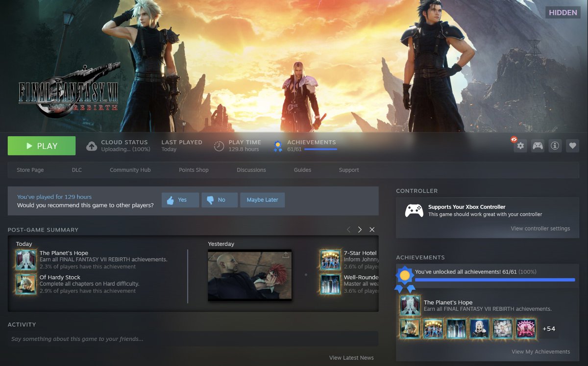
Task: Click '2.3% of players have this achievement' text
Action: click(88, 266)
